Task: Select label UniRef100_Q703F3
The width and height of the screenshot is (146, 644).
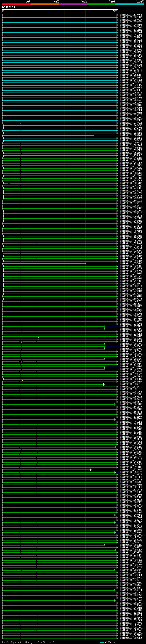Action: click(x=131, y=90)
